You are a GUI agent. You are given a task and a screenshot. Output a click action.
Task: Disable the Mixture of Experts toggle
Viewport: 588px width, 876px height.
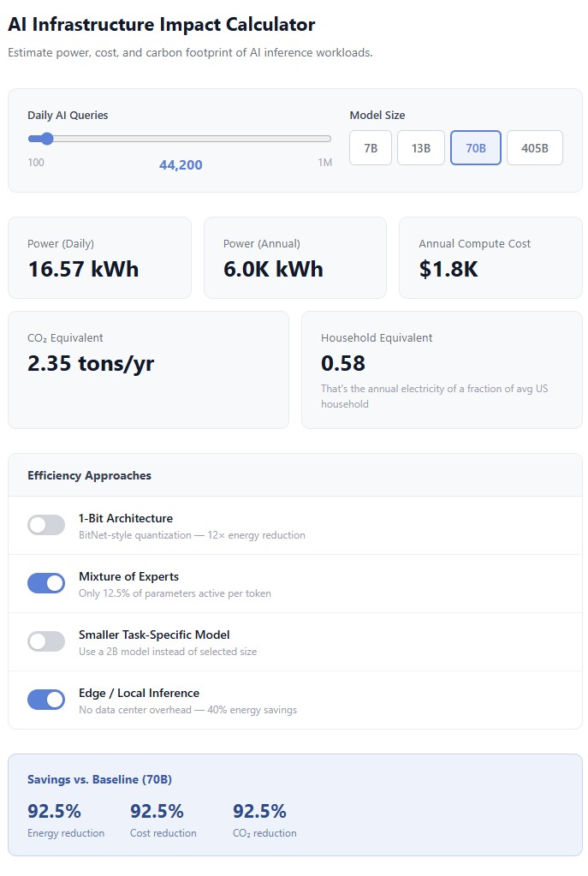[46, 582]
